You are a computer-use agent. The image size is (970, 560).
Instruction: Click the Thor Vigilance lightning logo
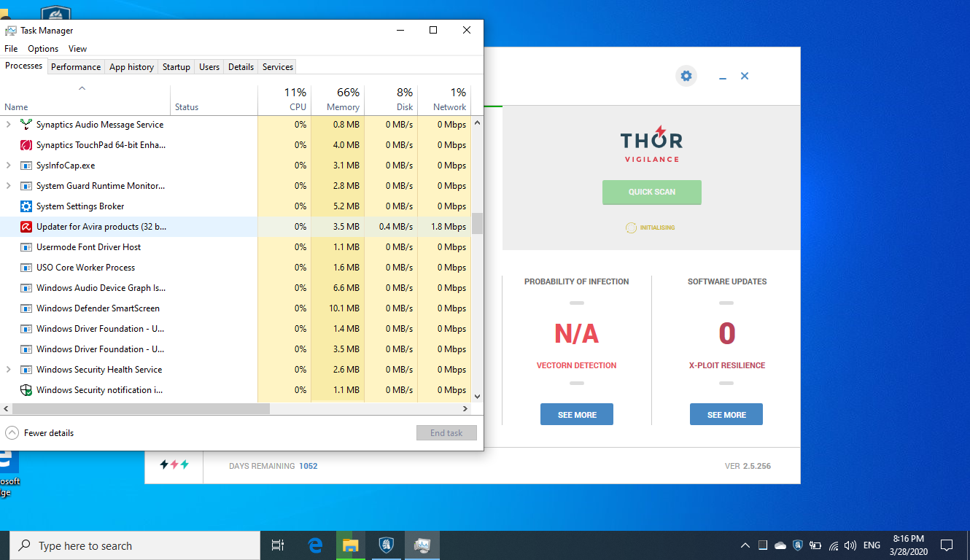pyautogui.click(x=651, y=144)
